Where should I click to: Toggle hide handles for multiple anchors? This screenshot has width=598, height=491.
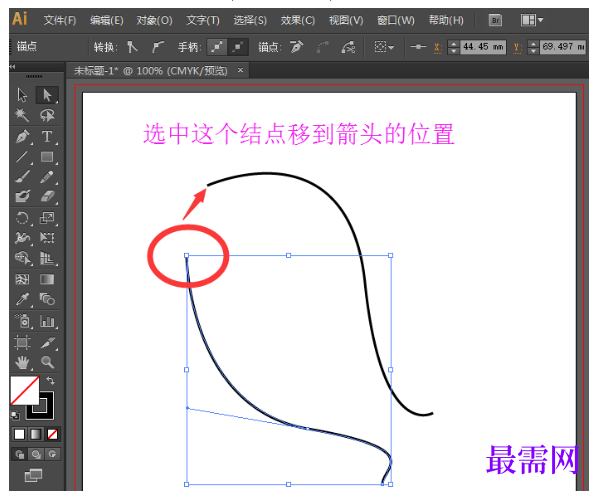[238, 47]
